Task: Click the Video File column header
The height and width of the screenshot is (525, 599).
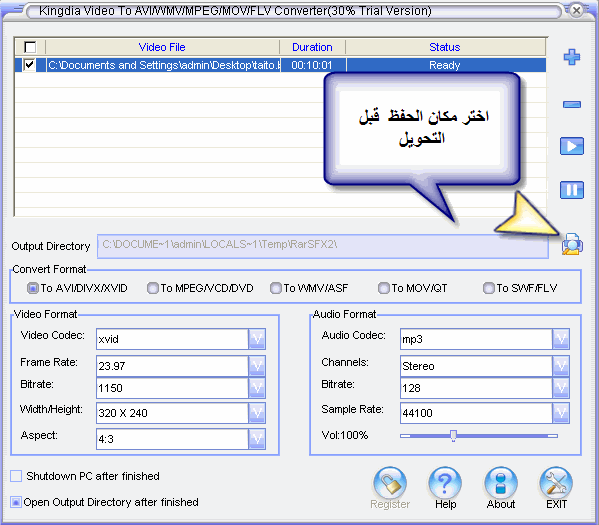Action: [162, 47]
